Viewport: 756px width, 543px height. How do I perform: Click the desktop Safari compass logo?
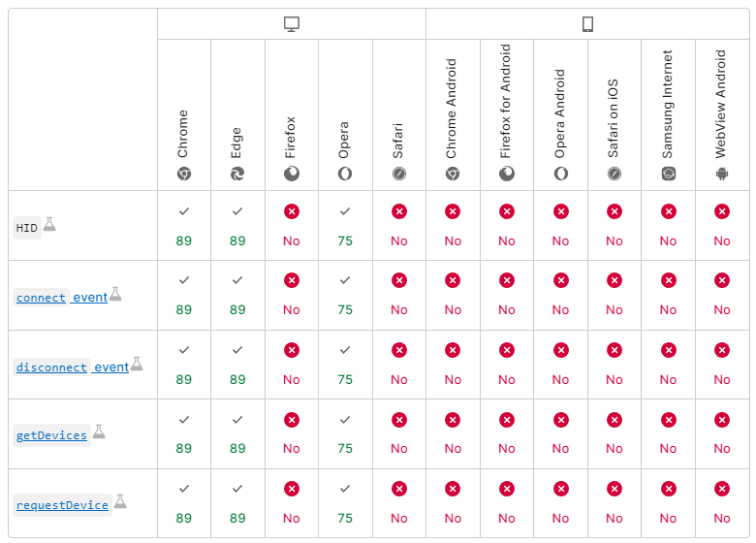399,174
